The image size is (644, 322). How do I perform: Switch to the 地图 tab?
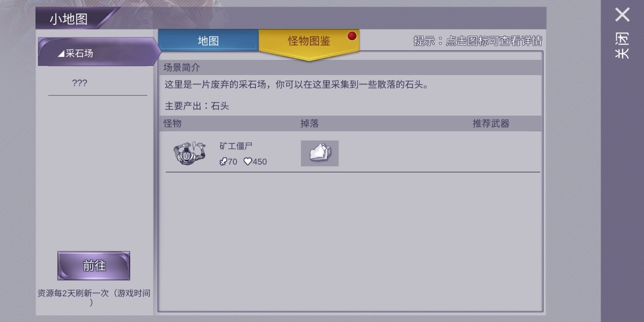point(208,41)
